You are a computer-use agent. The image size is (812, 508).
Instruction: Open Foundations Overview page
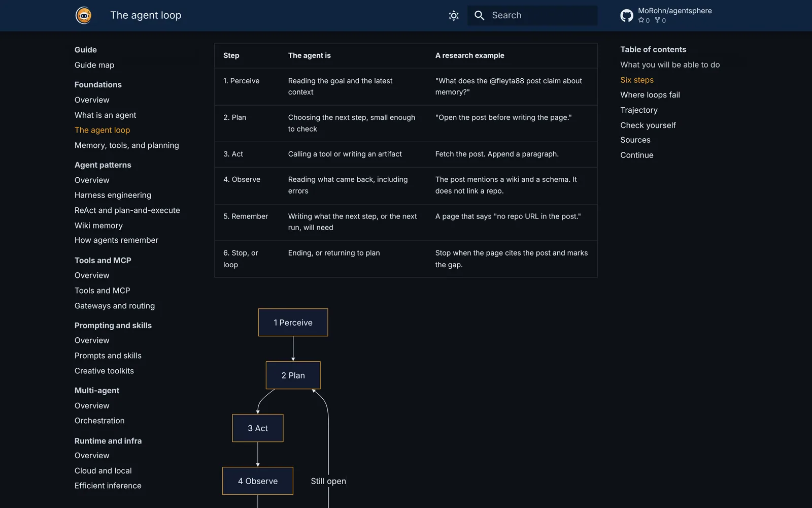tap(92, 100)
